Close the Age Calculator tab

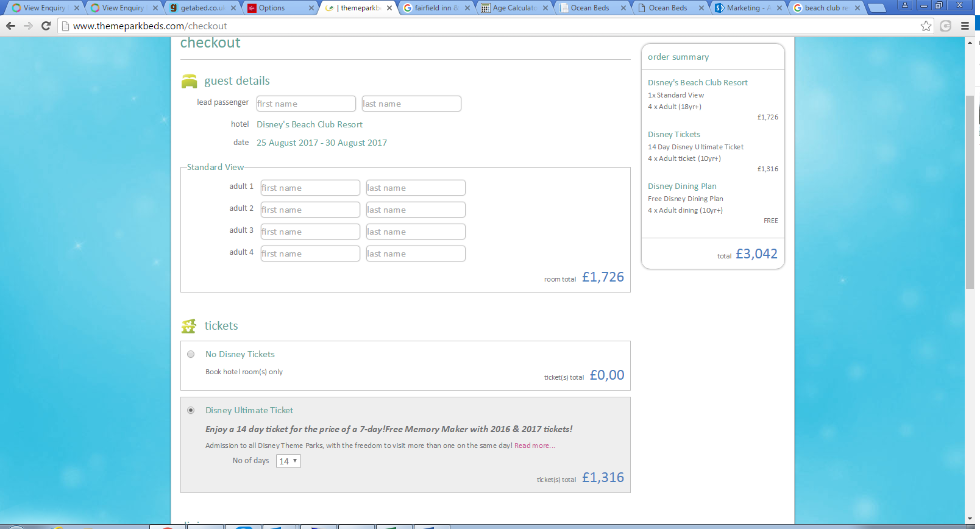(x=545, y=8)
